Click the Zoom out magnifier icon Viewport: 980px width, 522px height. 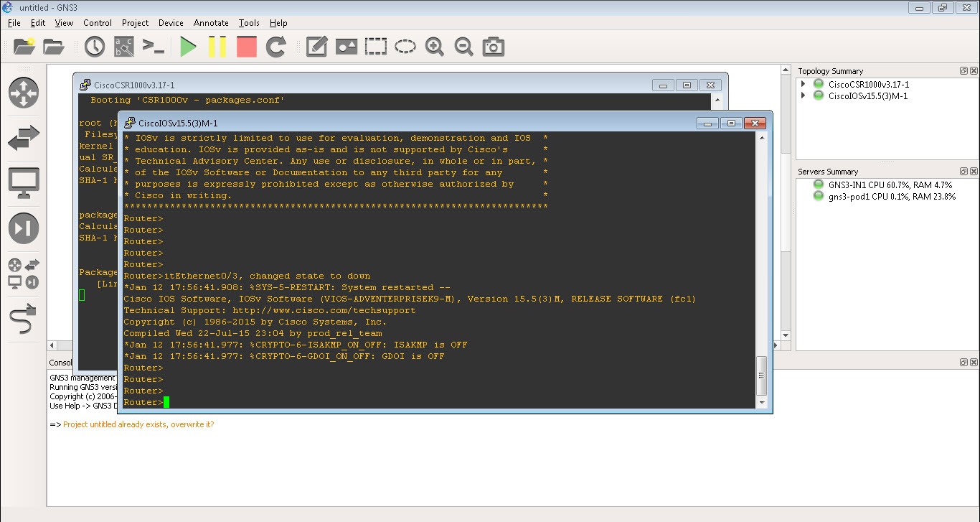(464, 47)
